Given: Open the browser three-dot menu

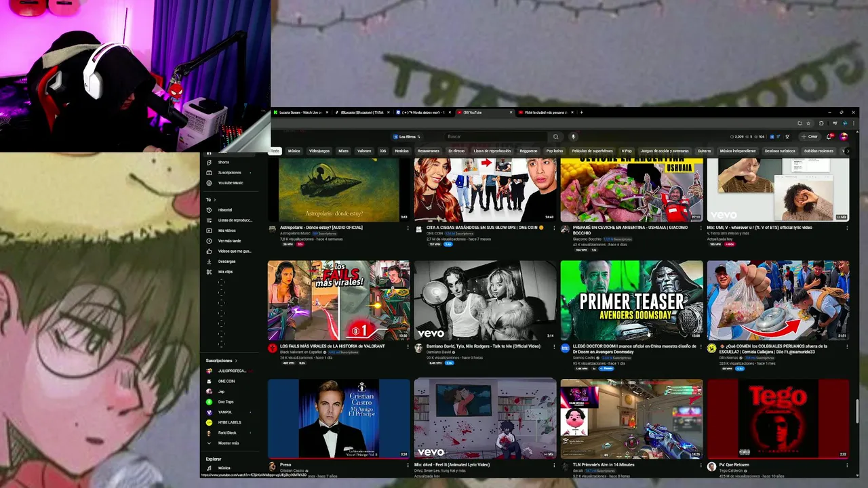Looking at the screenshot, I should [853, 123].
